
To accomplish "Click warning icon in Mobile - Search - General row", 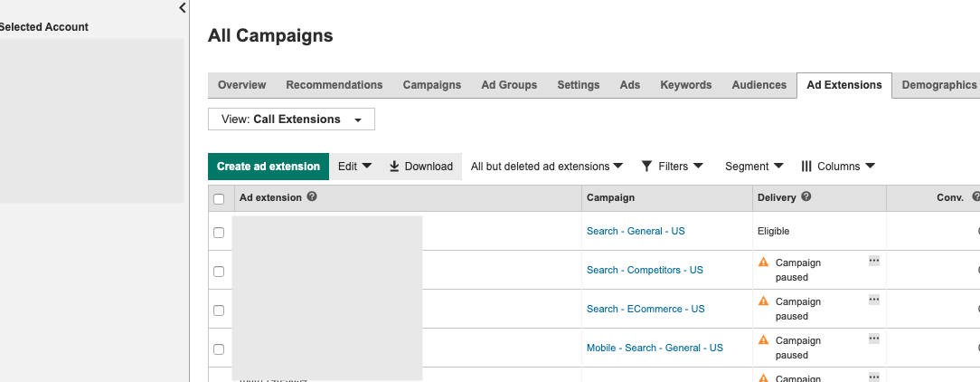I will (763, 340).
